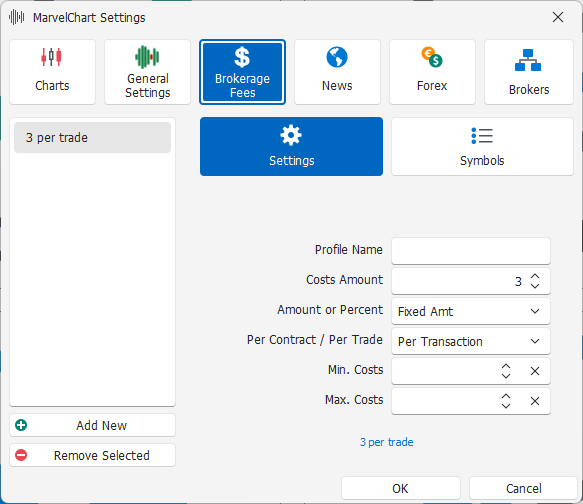
Task: Expand the Per Contract / Per Trade dropdown
Action: coord(471,341)
